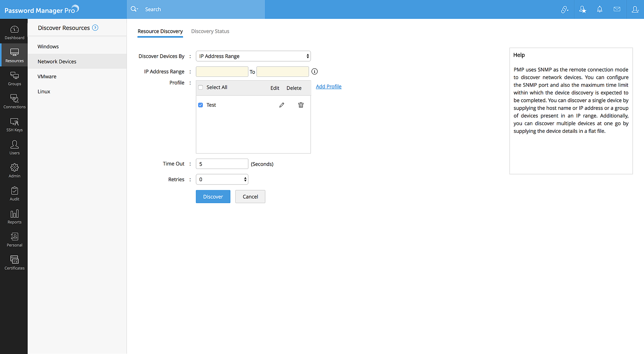Switch to the Discovery Status tab
The height and width of the screenshot is (354, 644).
point(210,31)
